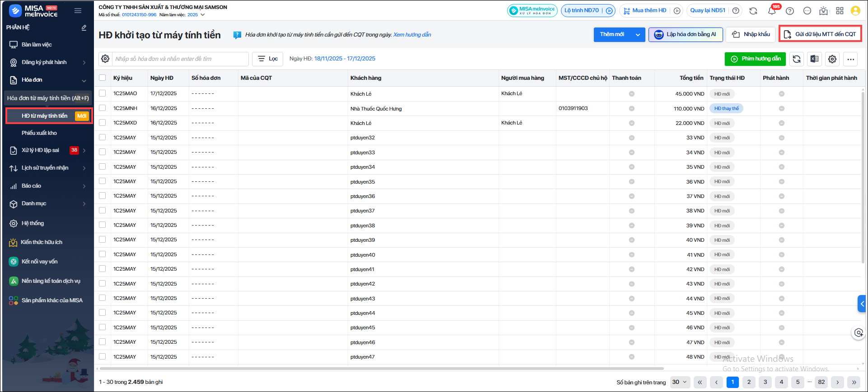Open the Lọc filter button

click(268, 59)
